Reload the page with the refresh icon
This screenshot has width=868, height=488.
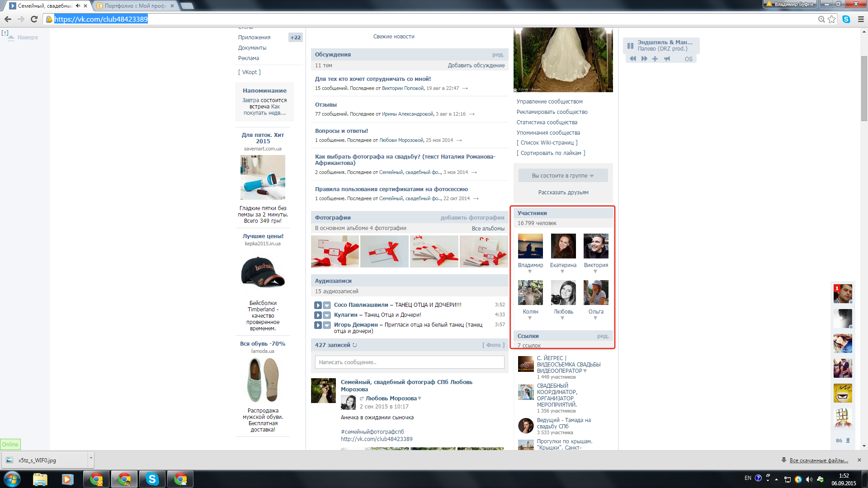(x=34, y=19)
